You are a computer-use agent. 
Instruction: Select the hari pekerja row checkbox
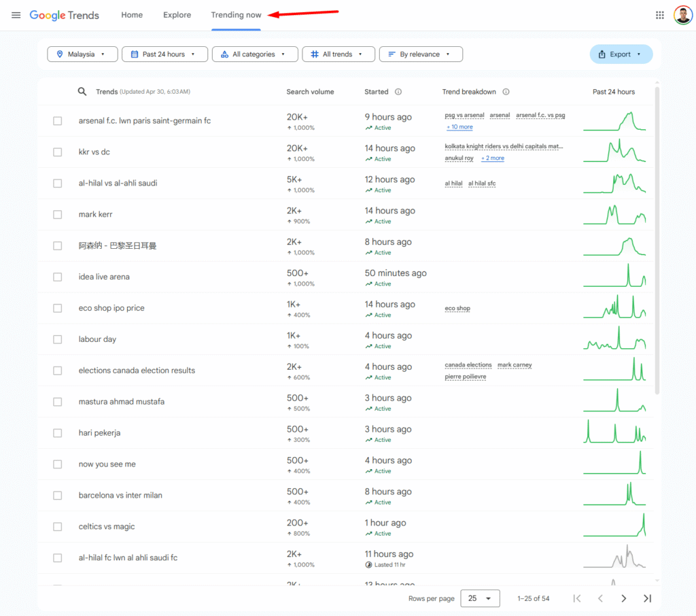pos(58,433)
